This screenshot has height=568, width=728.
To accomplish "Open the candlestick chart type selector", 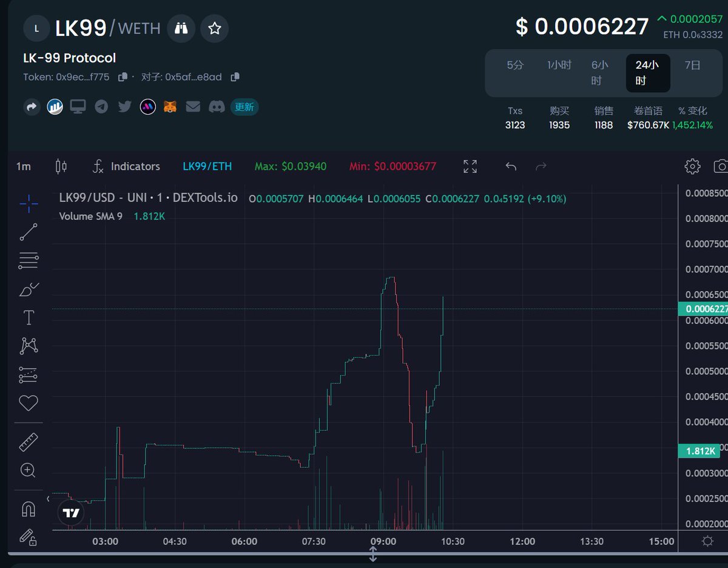I will click(61, 166).
